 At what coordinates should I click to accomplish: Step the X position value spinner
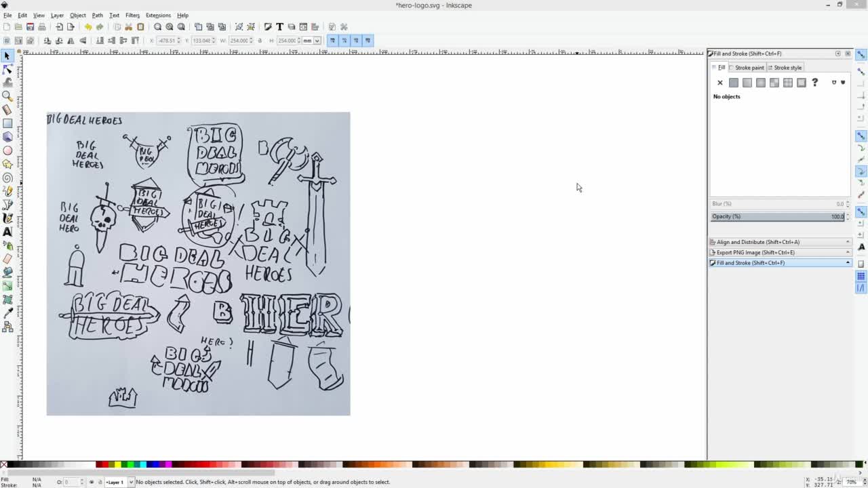179,41
